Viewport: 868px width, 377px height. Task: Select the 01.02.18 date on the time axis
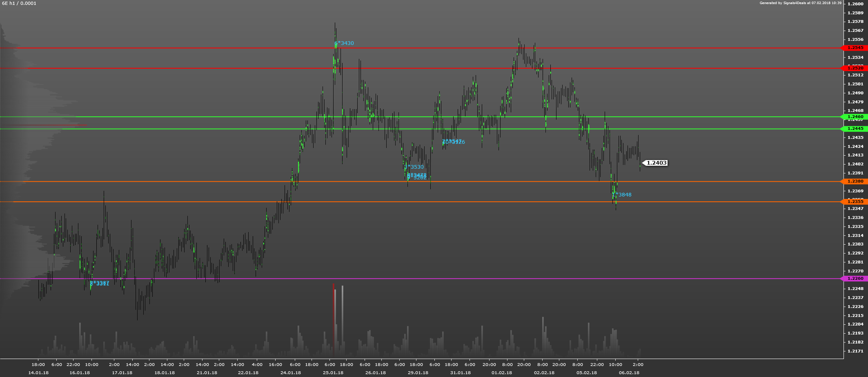(501, 373)
